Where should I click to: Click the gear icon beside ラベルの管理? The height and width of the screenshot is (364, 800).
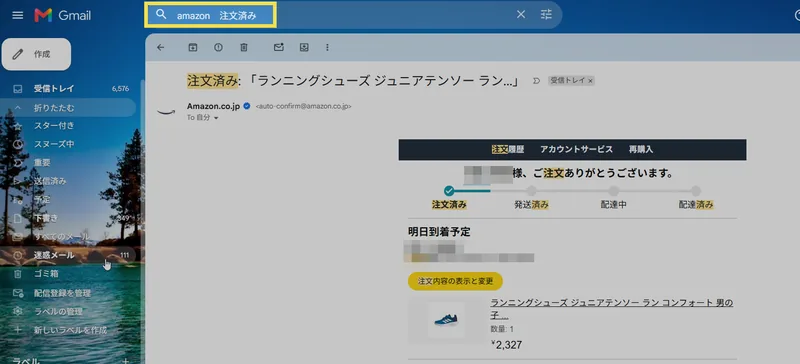click(x=18, y=311)
